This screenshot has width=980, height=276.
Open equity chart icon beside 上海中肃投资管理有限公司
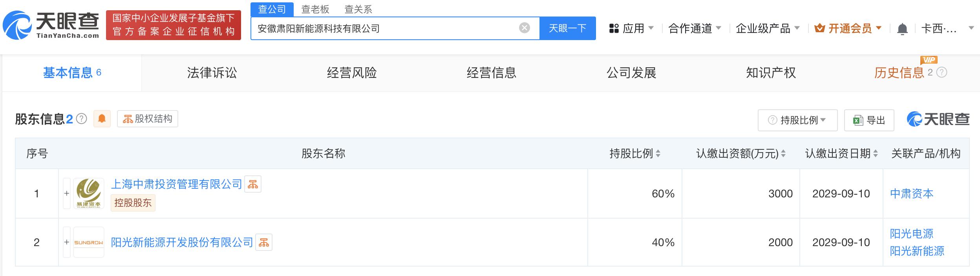click(253, 184)
